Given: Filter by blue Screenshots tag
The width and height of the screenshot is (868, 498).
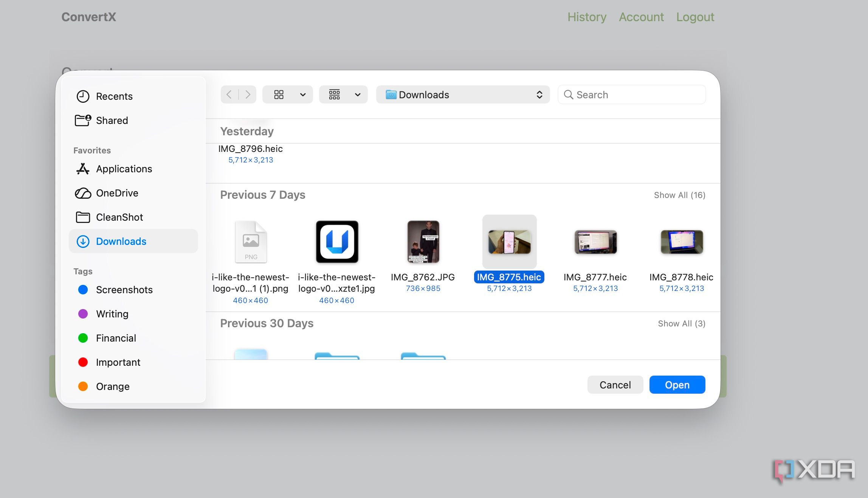Looking at the screenshot, I should click(x=83, y=290).
